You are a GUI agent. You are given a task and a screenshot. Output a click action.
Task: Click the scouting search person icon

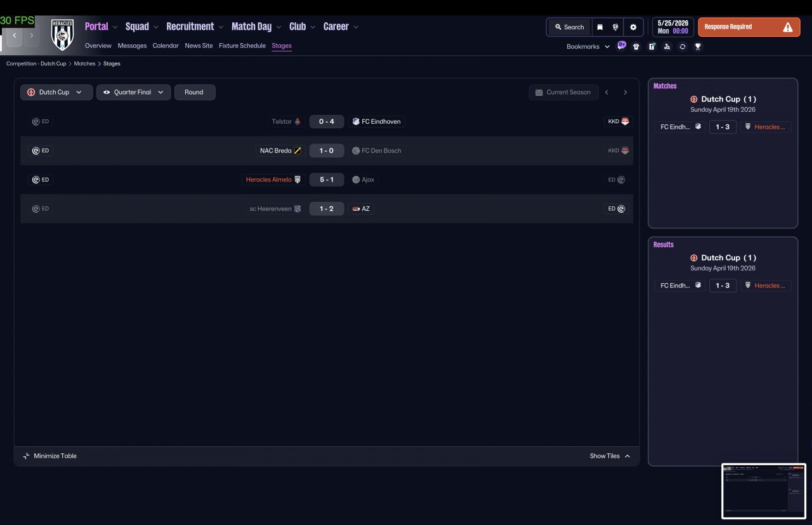point(667,46)
